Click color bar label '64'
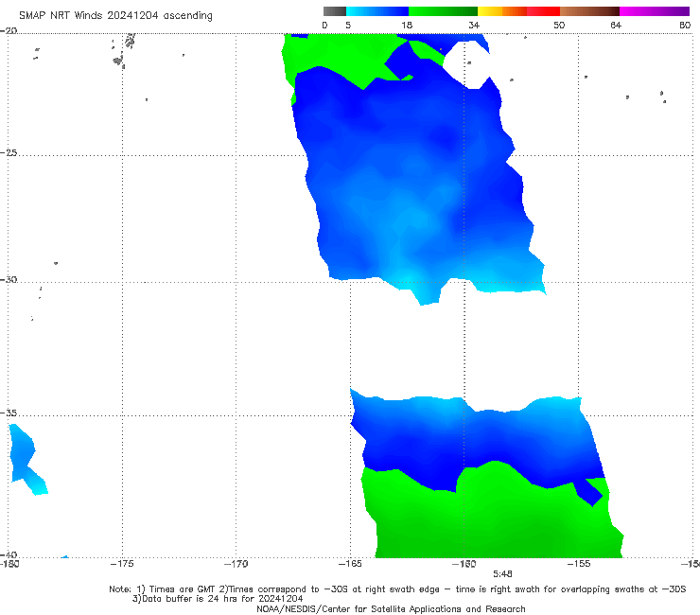700x615 pixels. (x=616, y=26)
